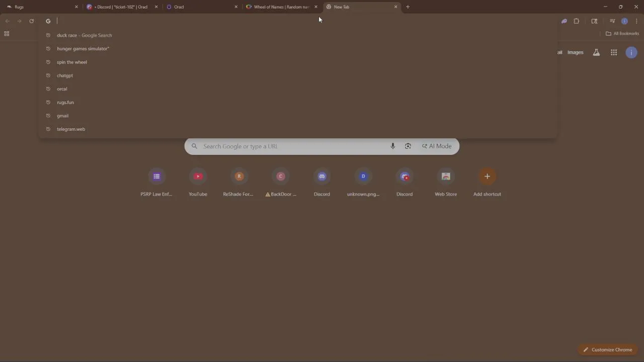Click the Google G icon in address bar
The image size is (644, 362).
pos(48,21)
